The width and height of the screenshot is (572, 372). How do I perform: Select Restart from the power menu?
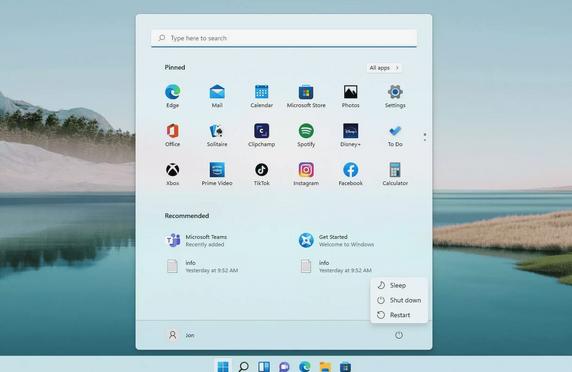click(x=399, y=315)
